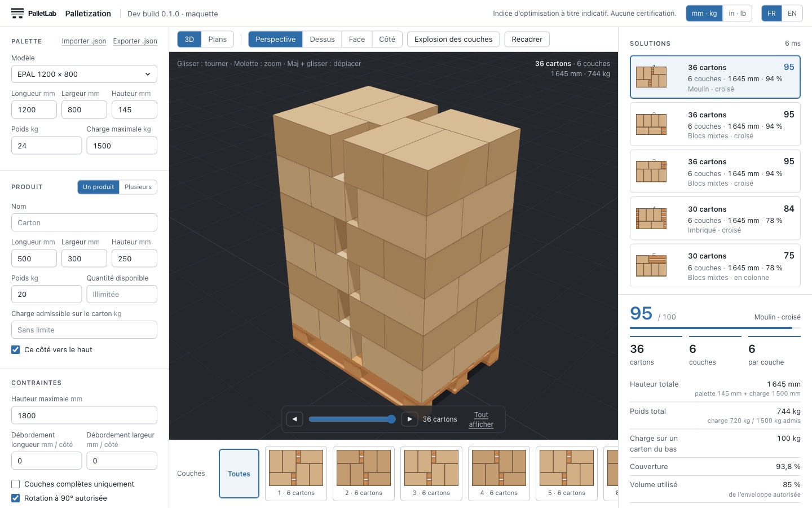The width and height of the screenshot is (812, 508).
Task: Switch units to mm · kg
Action: point(704,14)
